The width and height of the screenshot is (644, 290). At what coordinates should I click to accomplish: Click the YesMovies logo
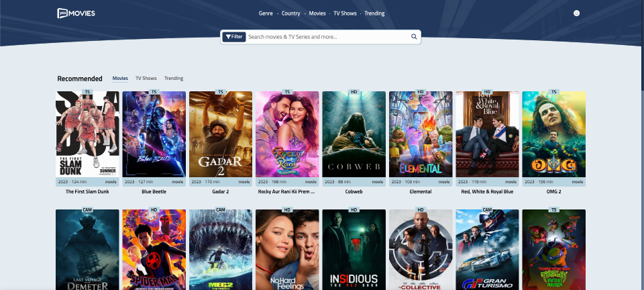point(76,13)
